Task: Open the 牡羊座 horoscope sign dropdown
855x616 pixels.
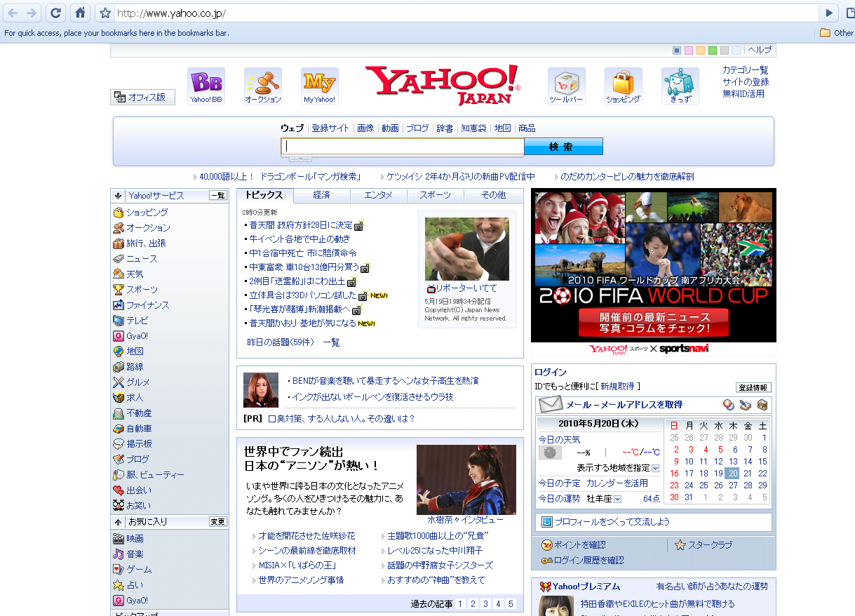Action: [x=618, y=499]
